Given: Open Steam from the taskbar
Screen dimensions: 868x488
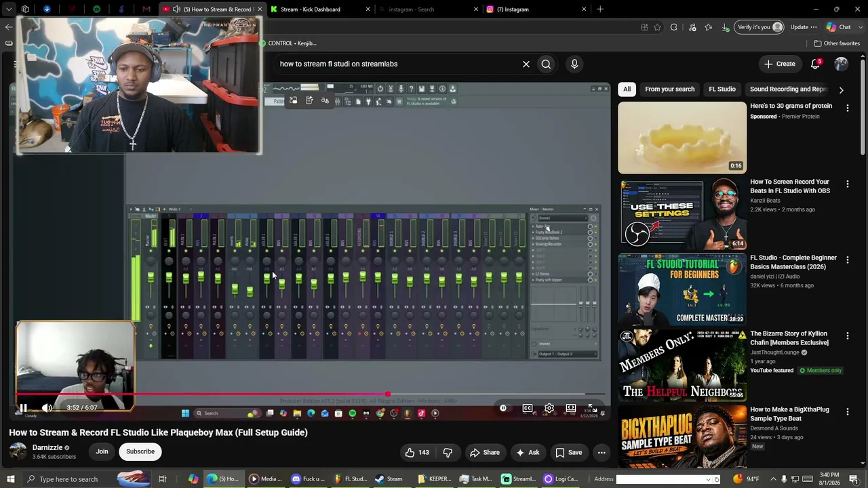Looking at the screenshot, I should click(389, 479).
